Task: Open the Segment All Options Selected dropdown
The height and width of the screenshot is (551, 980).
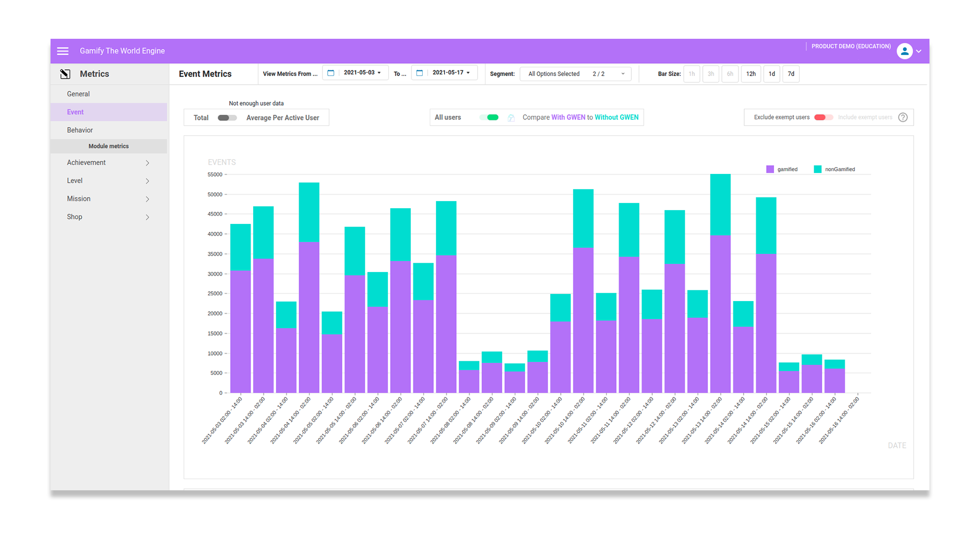Action: pos(576,74)
